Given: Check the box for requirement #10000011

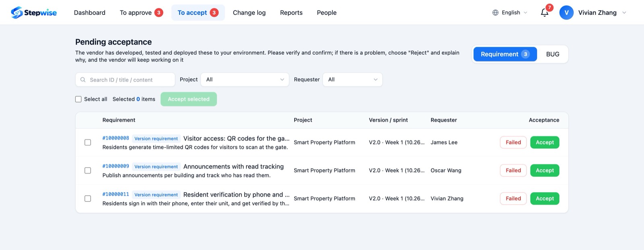Looking at the screenshot, I should click(x=88, y=199).
